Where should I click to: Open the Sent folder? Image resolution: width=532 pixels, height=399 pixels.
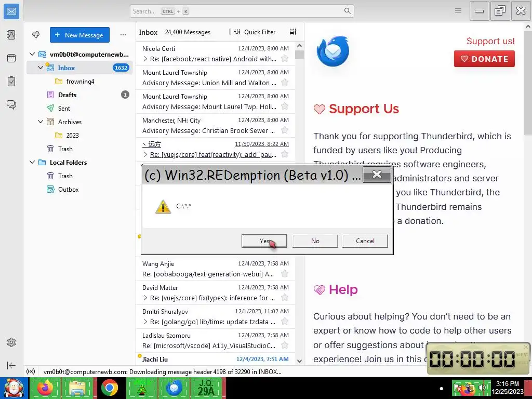[79, 108]
